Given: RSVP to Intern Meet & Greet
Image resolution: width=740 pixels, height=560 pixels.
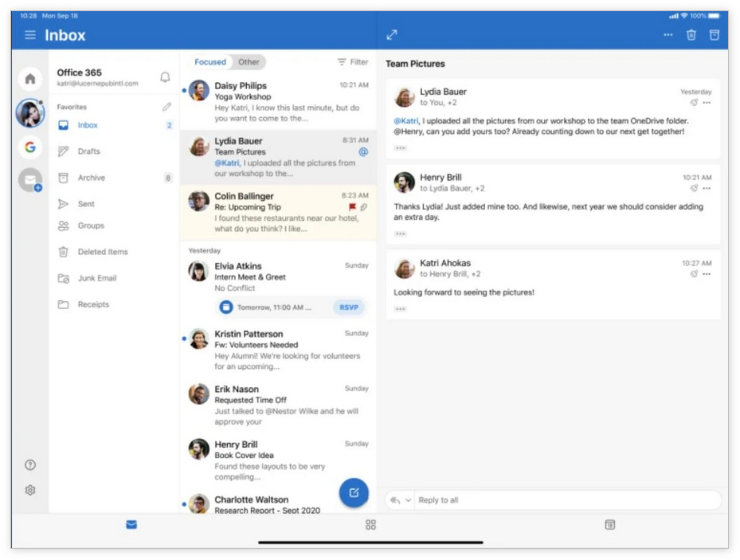Looking at the screenshot, I should 349,307.
